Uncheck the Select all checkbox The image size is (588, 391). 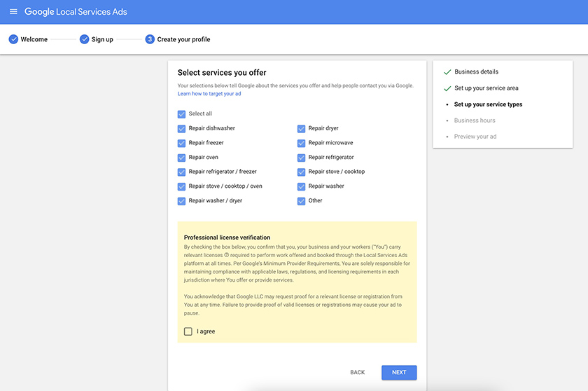click(181, 114)
